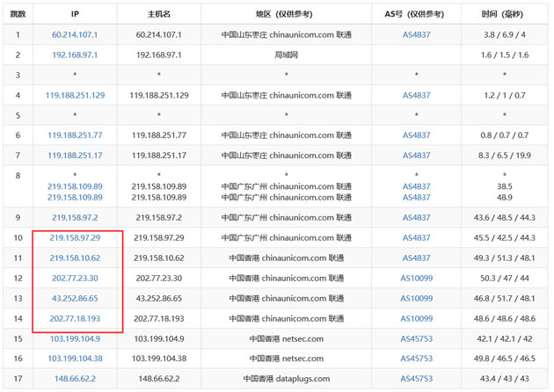Screen dimensions: 554x392
Task: Click IP link 103.199.104.9
Action: tap(75, 338)
